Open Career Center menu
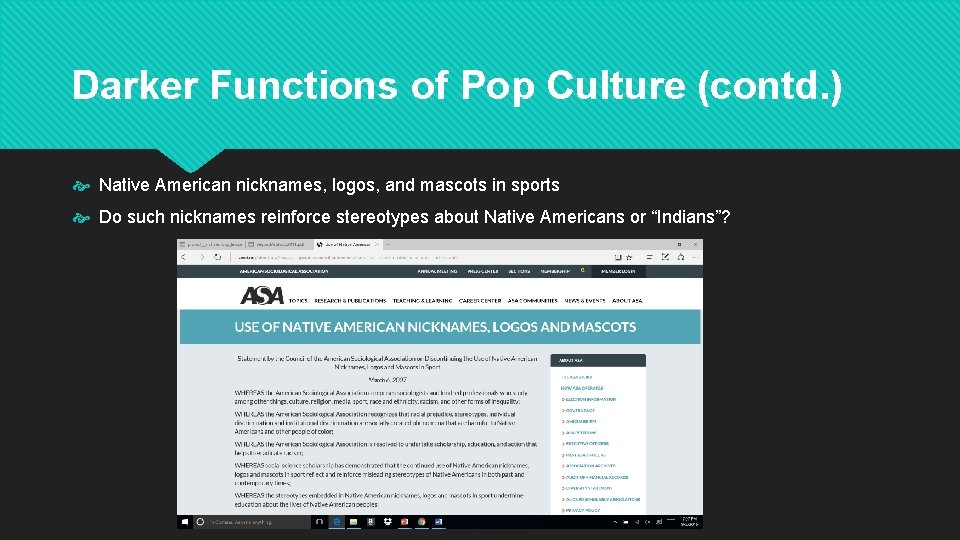The height and width of the screenshot is (540, 960). coord(480,301)
